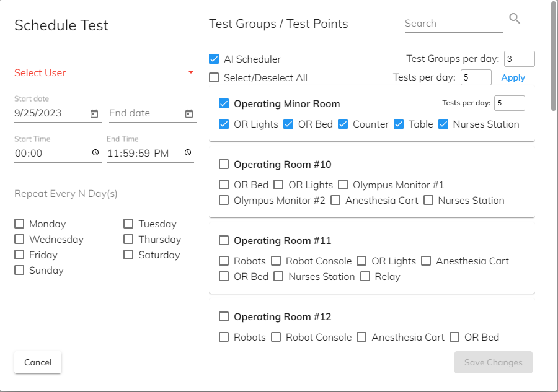Tick the Operating Room #10 group checkbox
This screenshot has height=392, width=558.
tap(224, 165)
